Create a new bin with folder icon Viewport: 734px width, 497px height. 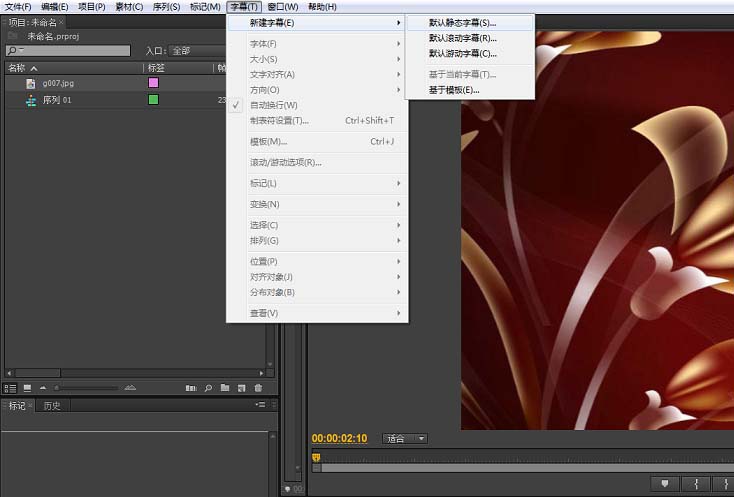point(225,387)
